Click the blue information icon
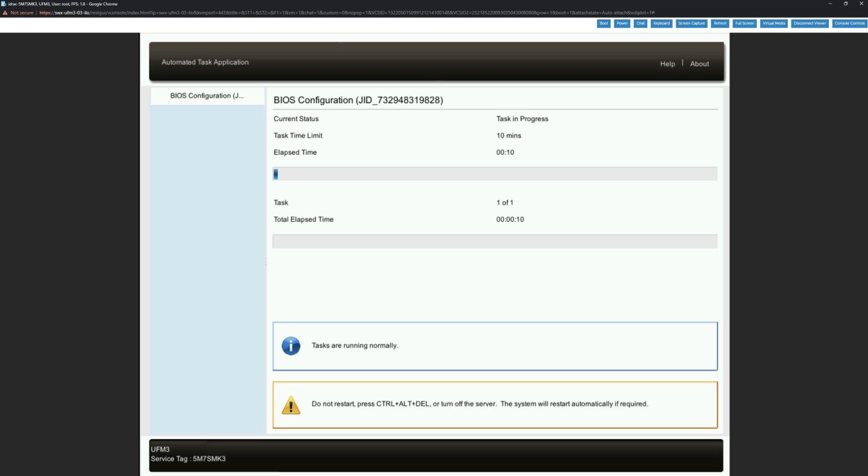 tap(291, 346)
